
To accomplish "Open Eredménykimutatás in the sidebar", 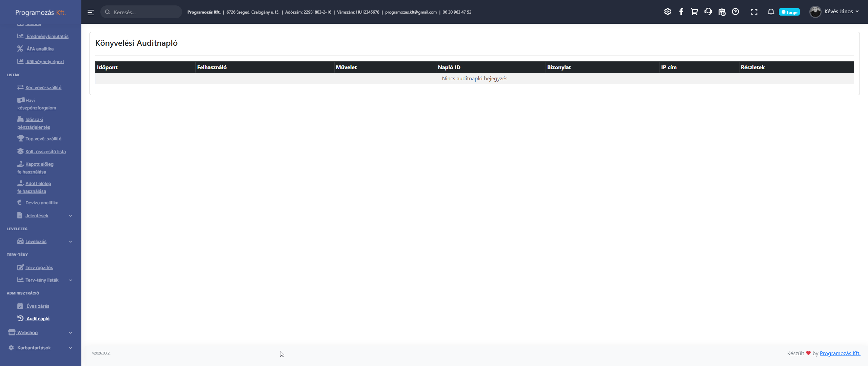I will tap(47, 36).
